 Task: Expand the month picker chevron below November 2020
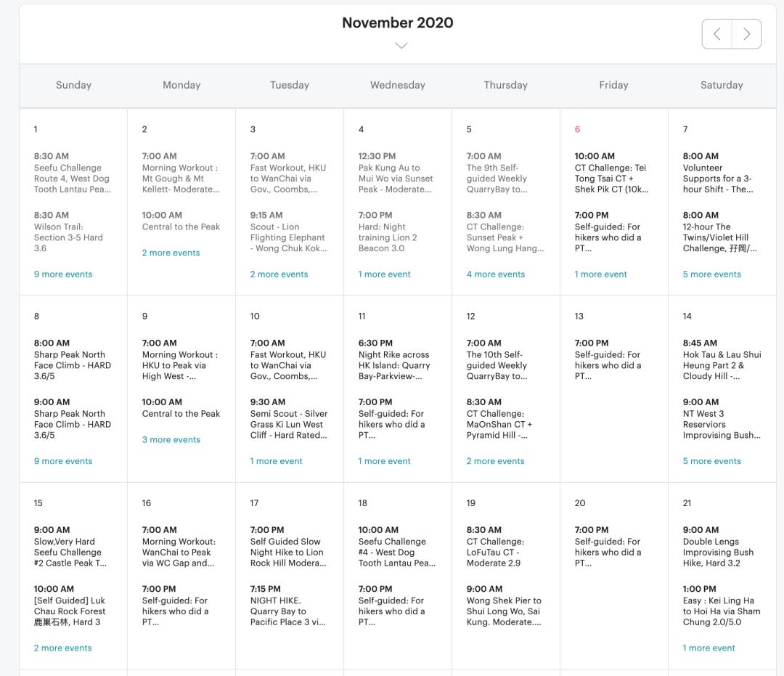click(401, 46)
